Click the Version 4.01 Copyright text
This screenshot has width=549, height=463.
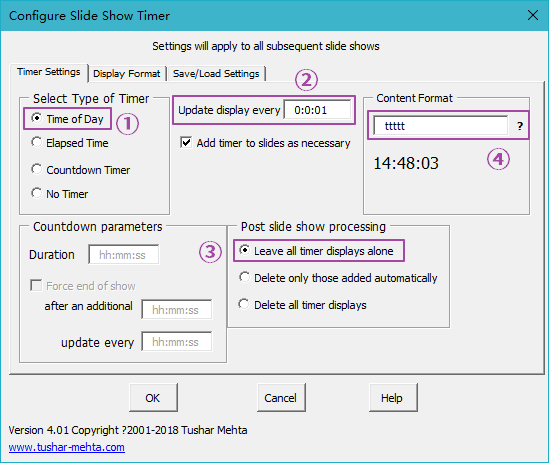[x=128, y=430]
